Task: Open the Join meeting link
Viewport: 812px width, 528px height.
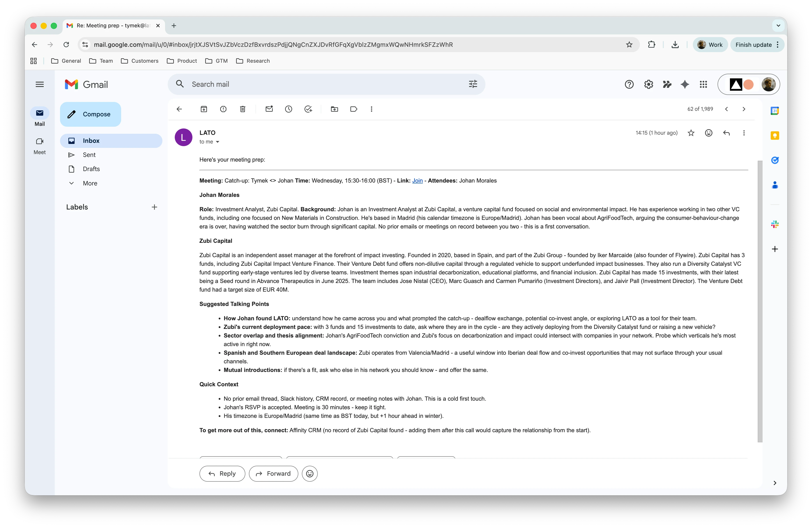Action: (417, 181)
